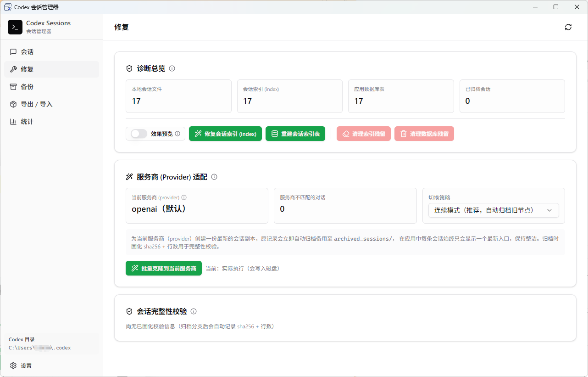Minimize the Codex 会话管理器 window
The image size is (588, 377).
tap(535, 7)
